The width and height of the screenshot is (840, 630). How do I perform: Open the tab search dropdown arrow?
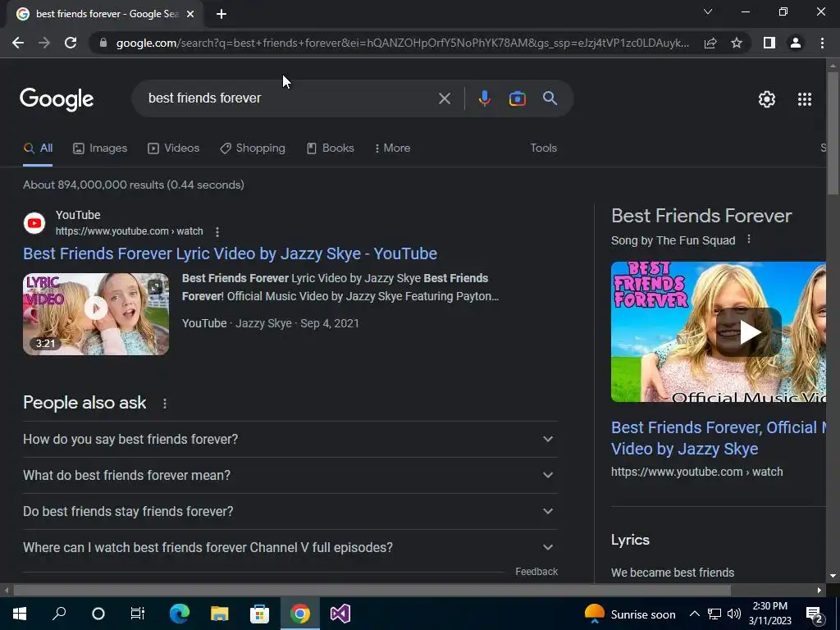(708, 11)
